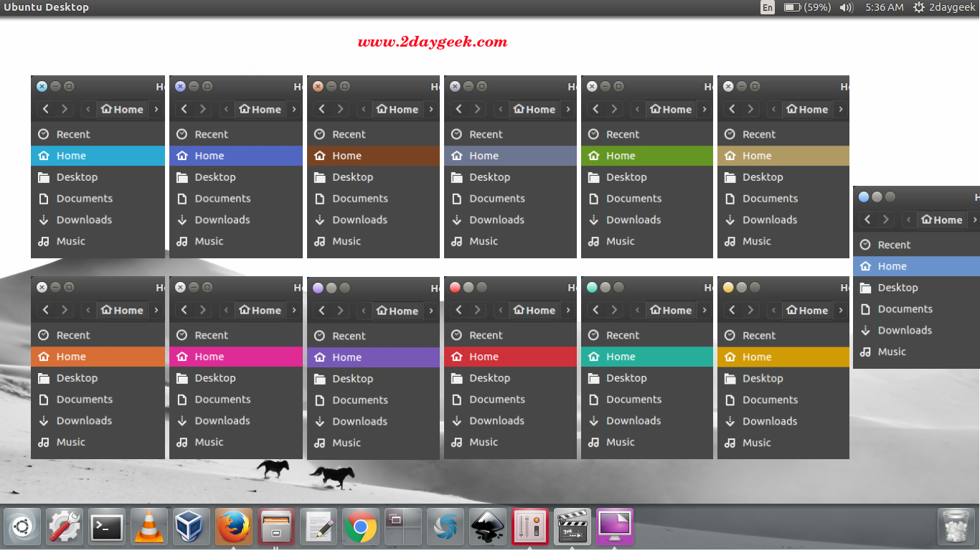Click the www.2daygeek.com text at top

(x=433, y=42)
